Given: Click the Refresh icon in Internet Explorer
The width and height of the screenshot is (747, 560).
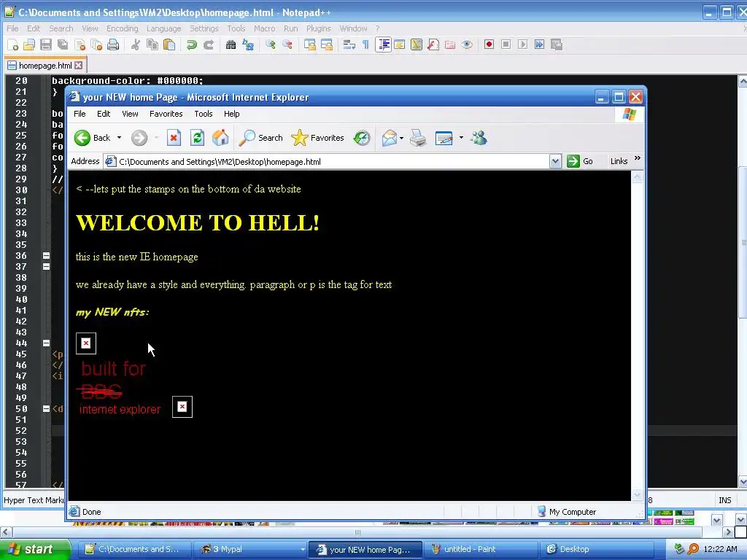Looking at the screenshot, I should [x=197, y=138].
